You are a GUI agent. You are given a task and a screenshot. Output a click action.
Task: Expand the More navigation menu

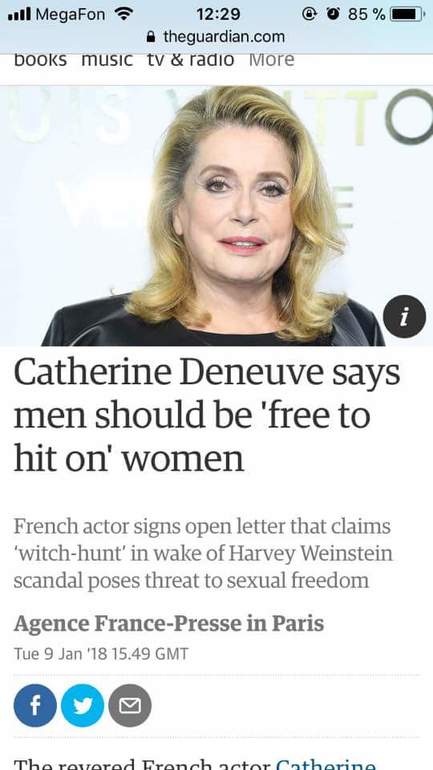[x=271, y=60]
